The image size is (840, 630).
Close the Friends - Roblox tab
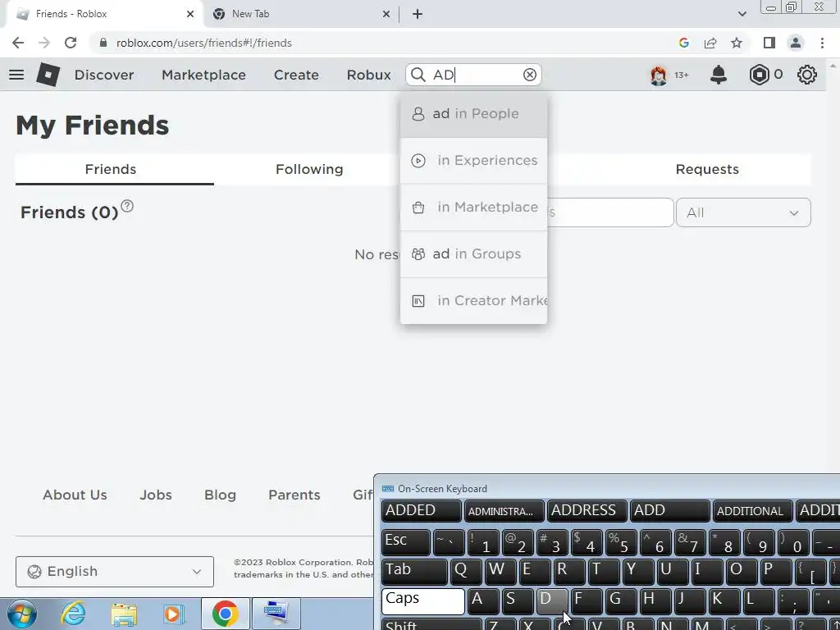[190, 15]
